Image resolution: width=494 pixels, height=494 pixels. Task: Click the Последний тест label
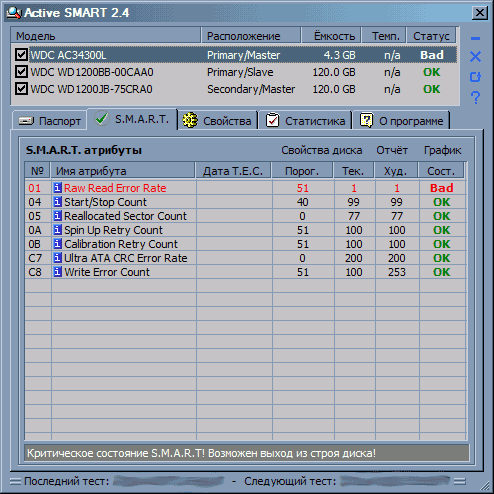point(66,481)
